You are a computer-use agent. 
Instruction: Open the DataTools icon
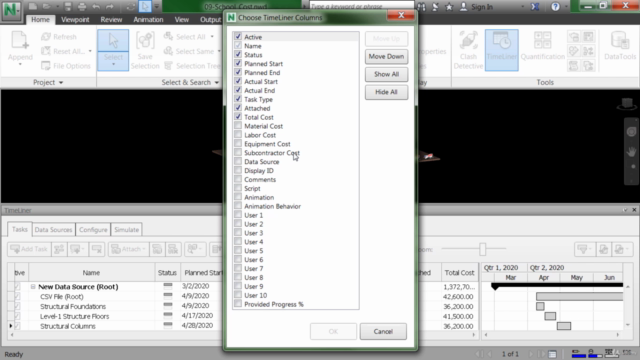point(620,41)
